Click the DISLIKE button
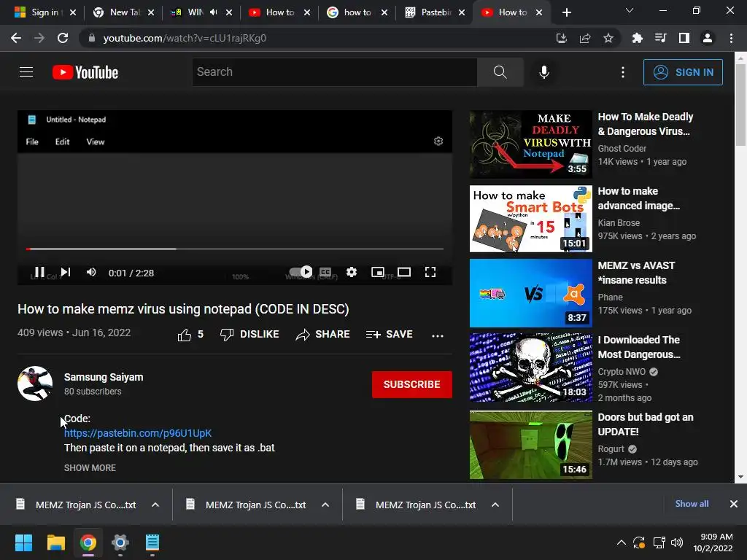This screenshot has height=560, width=747. (249, 334)
